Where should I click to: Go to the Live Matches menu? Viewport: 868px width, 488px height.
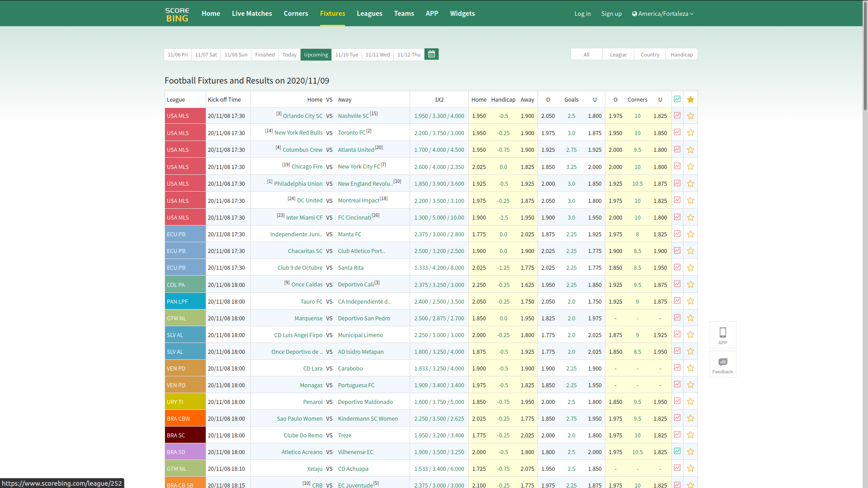[252, 14]
